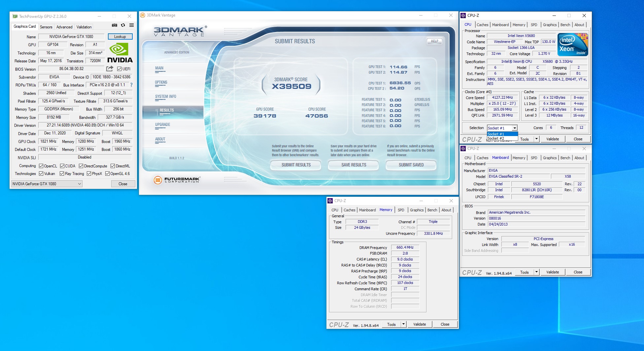Toggle the PhysX checkbox

[x=89, y=174]
